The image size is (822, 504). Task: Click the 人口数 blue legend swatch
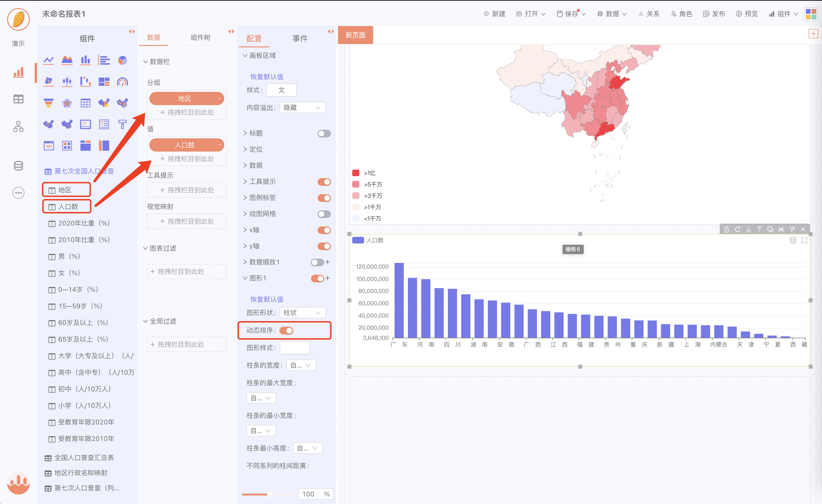pos(358,240)
